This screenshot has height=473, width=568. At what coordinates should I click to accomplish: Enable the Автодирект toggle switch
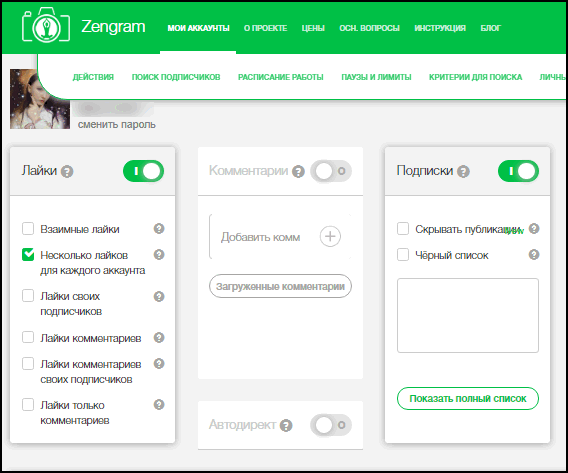tap(331, 425)
